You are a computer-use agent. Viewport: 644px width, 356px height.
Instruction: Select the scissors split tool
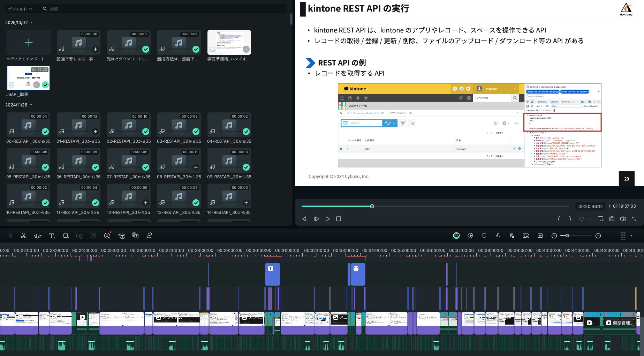click(24, 236)
